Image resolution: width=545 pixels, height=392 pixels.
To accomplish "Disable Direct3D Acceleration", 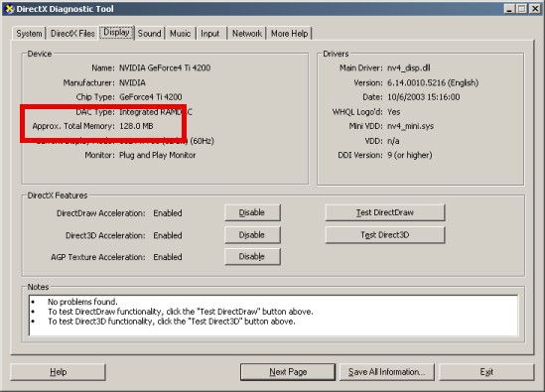I will pyautogui.click(x=252, y=235).
